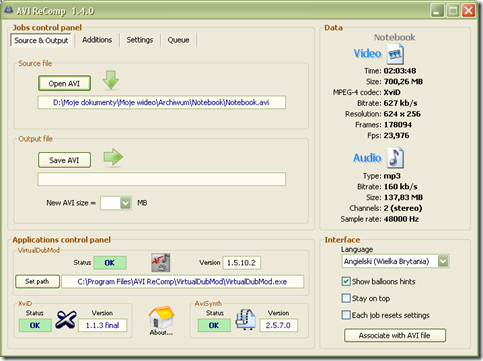
Task: Click the Sample rate value 48000 Hz
Action: pyautogui.click(x=401, y=219)
